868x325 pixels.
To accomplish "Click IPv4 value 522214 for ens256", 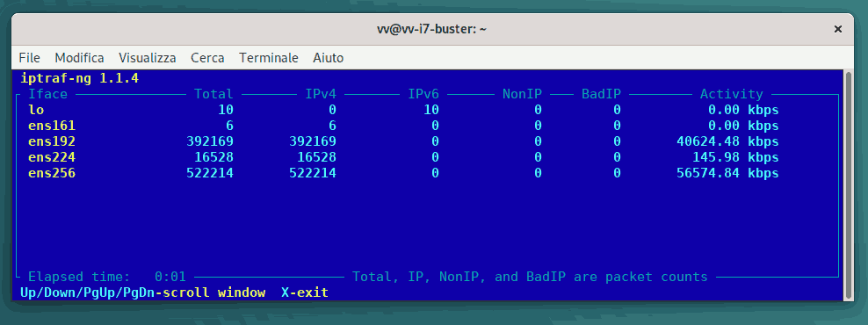I will (x=313, y=173).
